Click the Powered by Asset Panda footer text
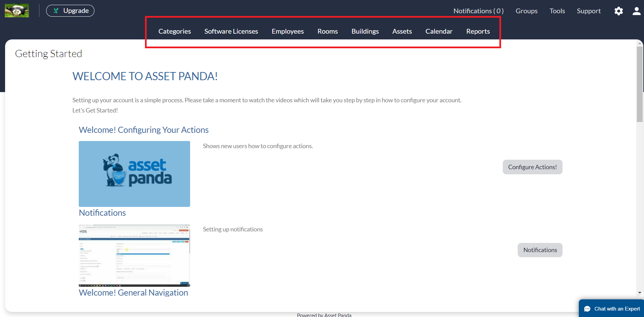Screen dimensions: 644x317 (324, 315)
